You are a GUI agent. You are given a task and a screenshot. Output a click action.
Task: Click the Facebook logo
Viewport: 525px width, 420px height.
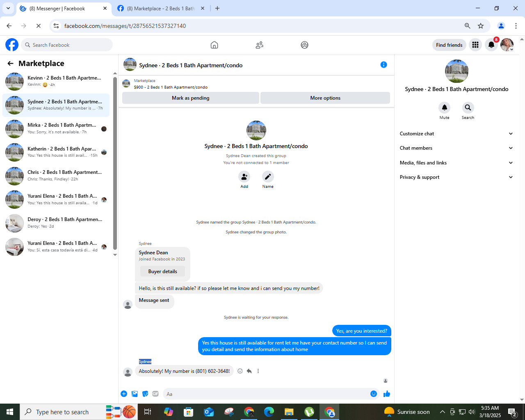click(12, 45)
